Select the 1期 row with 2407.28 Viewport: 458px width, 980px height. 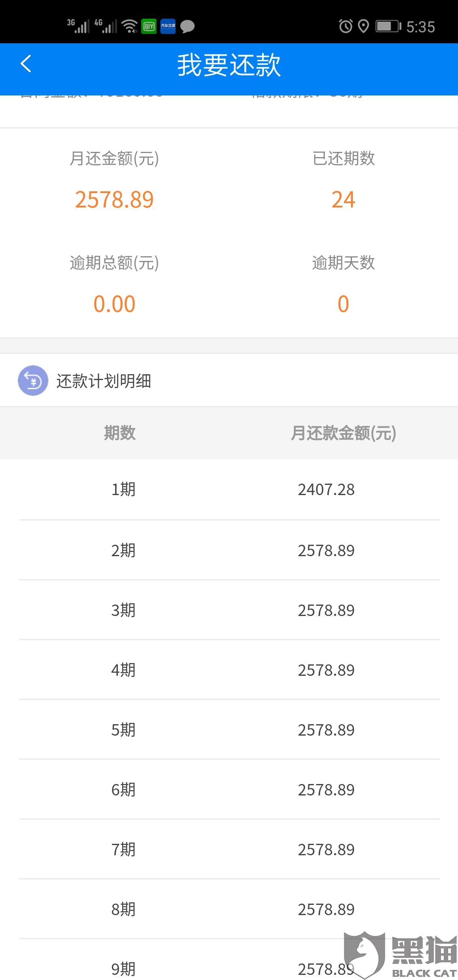[229, 490]
